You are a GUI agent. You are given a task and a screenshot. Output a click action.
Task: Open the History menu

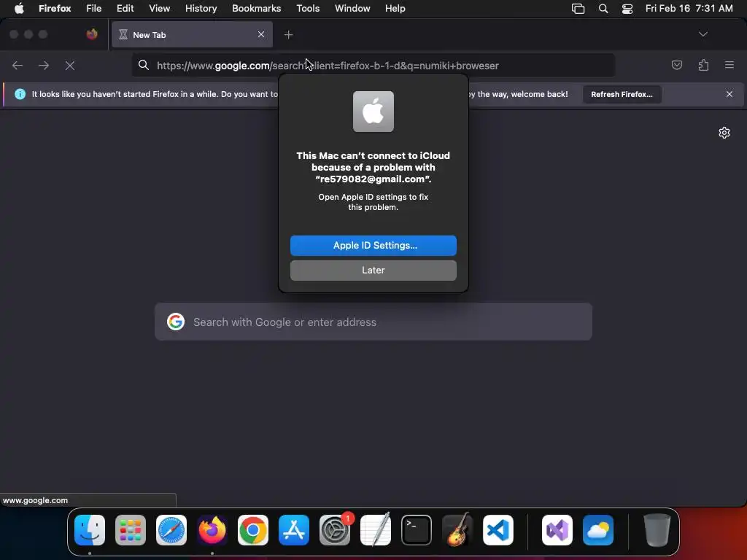pos(201,8)
